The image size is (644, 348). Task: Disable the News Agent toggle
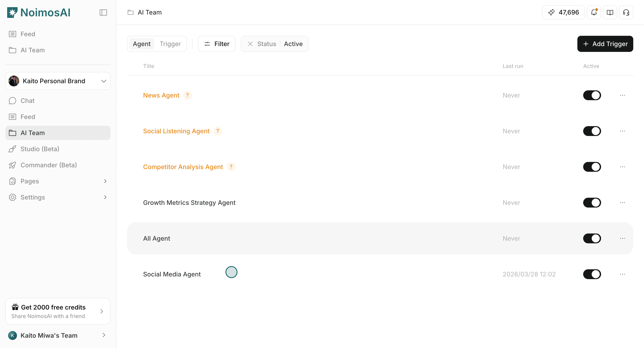(592, 95)
